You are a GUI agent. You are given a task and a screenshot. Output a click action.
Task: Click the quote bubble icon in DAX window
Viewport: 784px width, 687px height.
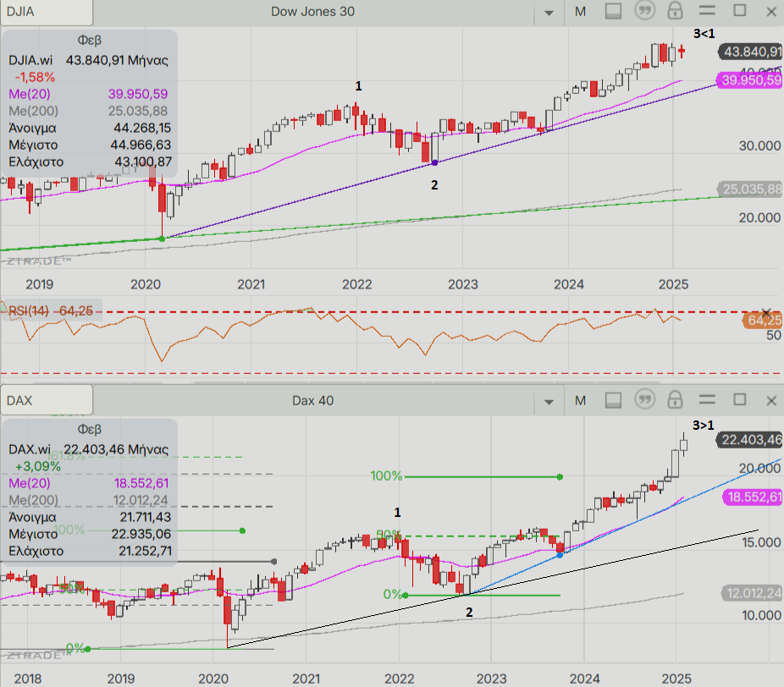(x=644, y=399)
